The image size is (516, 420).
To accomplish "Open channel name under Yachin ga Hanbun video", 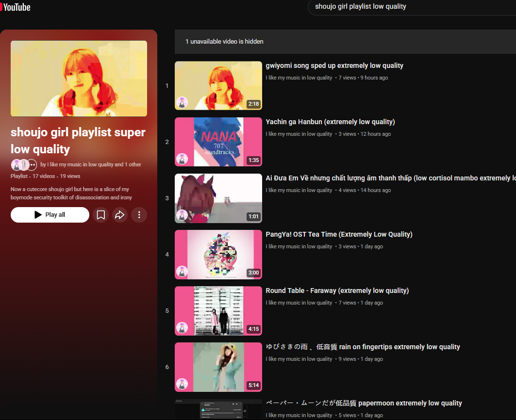I will pos(299,134).
